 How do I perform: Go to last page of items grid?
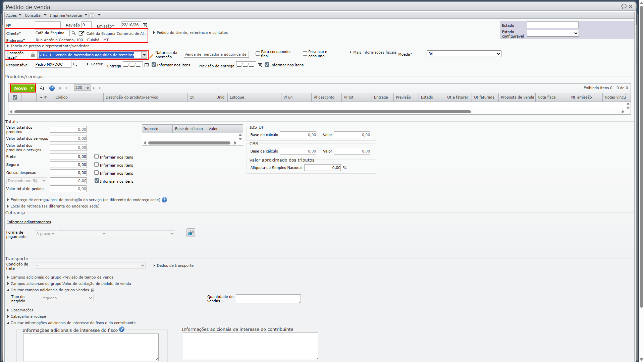[x=100, y=88]
